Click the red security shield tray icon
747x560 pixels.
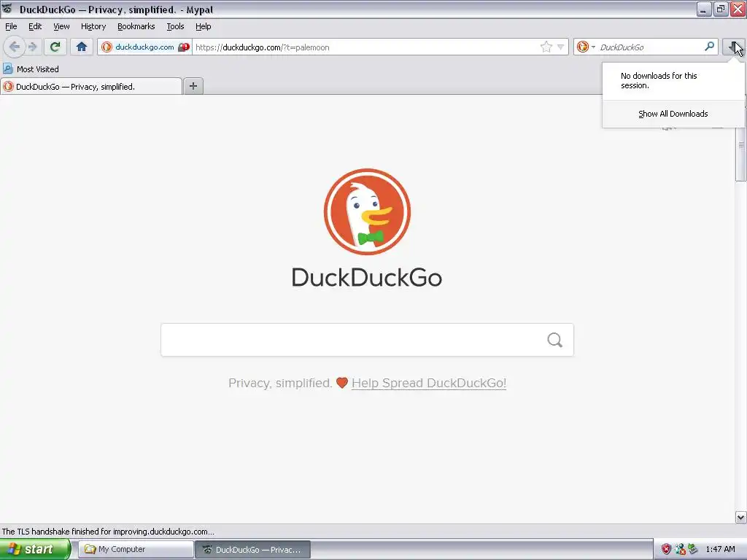(x=666, y=549)
